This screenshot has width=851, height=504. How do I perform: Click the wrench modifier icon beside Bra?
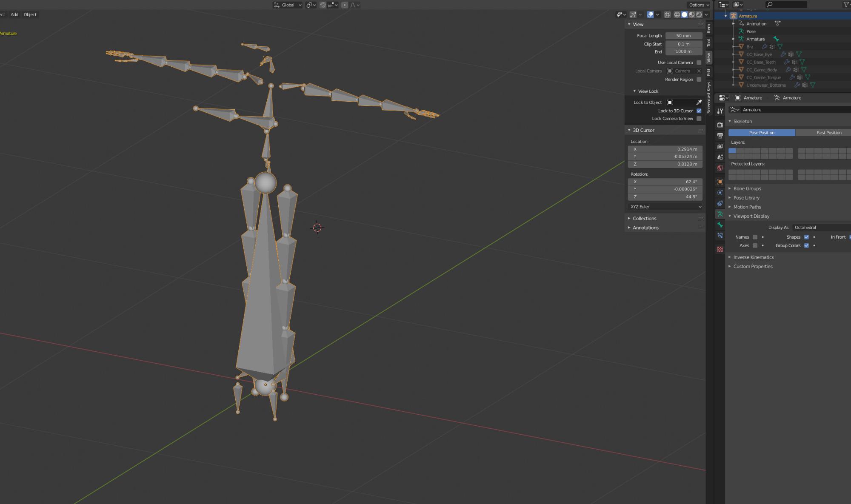(764, 47)
